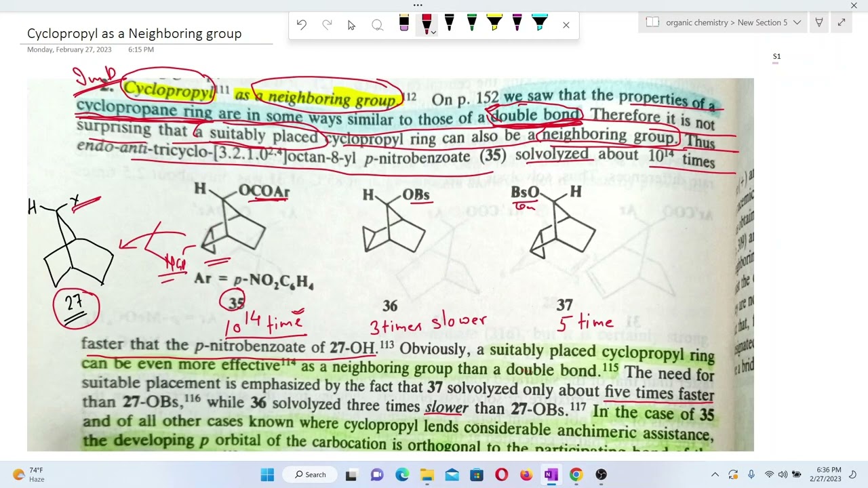The height and width of the screenshot is (488, 868).
Task: Open Microsoft Edge from the taskbar
Action: (402, 474)
